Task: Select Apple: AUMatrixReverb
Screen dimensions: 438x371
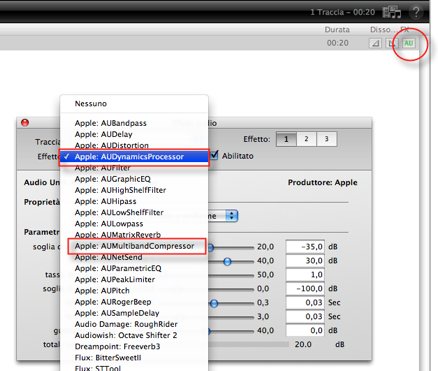Action: (x=134, y=235)
